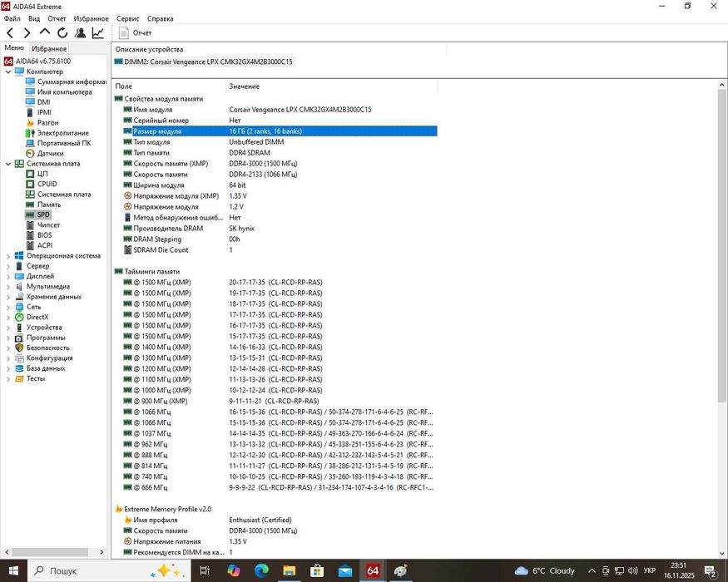
Task: Select the Тесты icon in the tree
Action: (x=19, y=379)
